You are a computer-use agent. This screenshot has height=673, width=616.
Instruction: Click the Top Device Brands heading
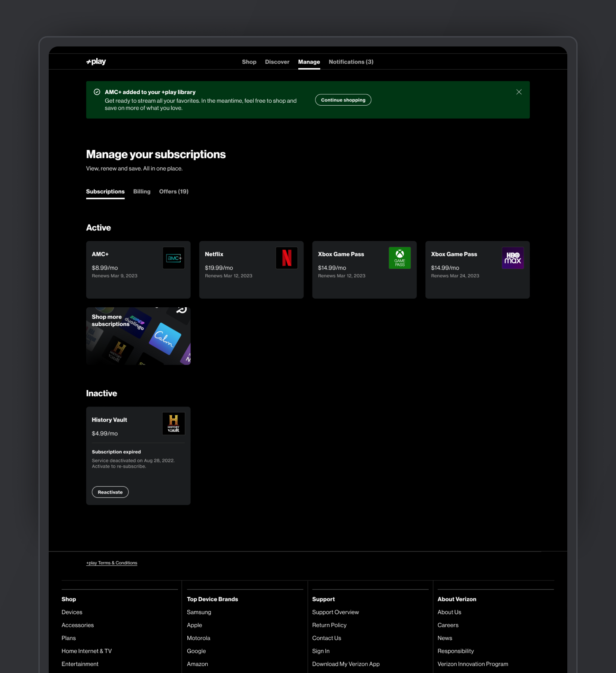212,599
